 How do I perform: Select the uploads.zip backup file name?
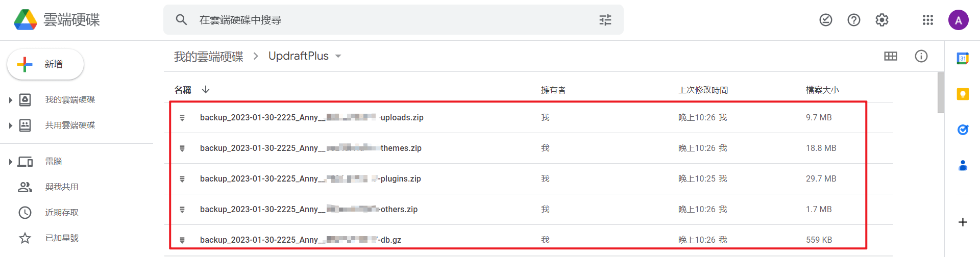pos(312,118)
